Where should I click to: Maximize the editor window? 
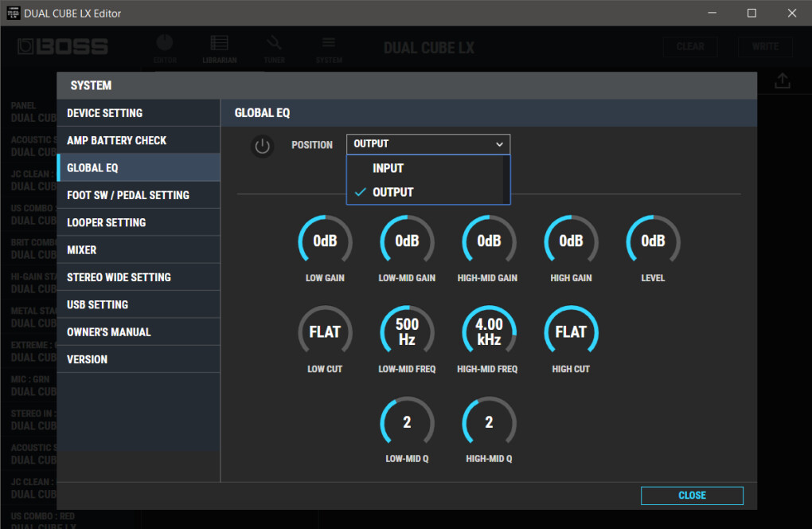click(x=752, y=13)
